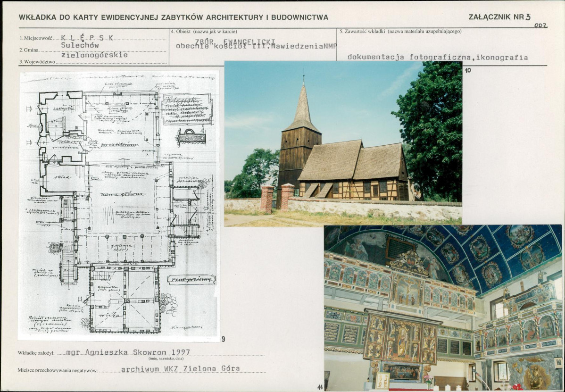Click 'archiwum WKZ Zielona Góra' storage field
The image size is (565, 392).
tap(180, 368)
